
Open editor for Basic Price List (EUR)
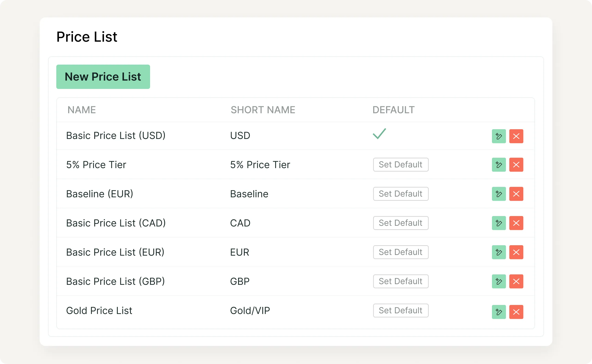click(x=499, y=252)
